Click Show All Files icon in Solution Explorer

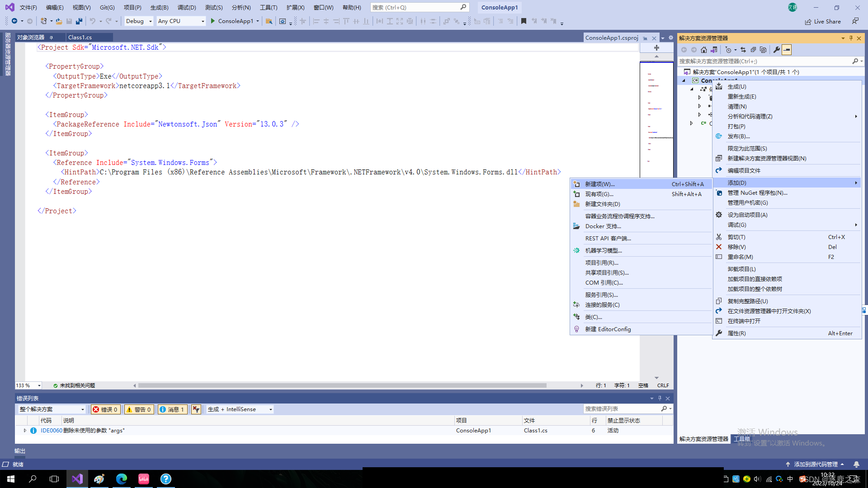click(763, 50)
